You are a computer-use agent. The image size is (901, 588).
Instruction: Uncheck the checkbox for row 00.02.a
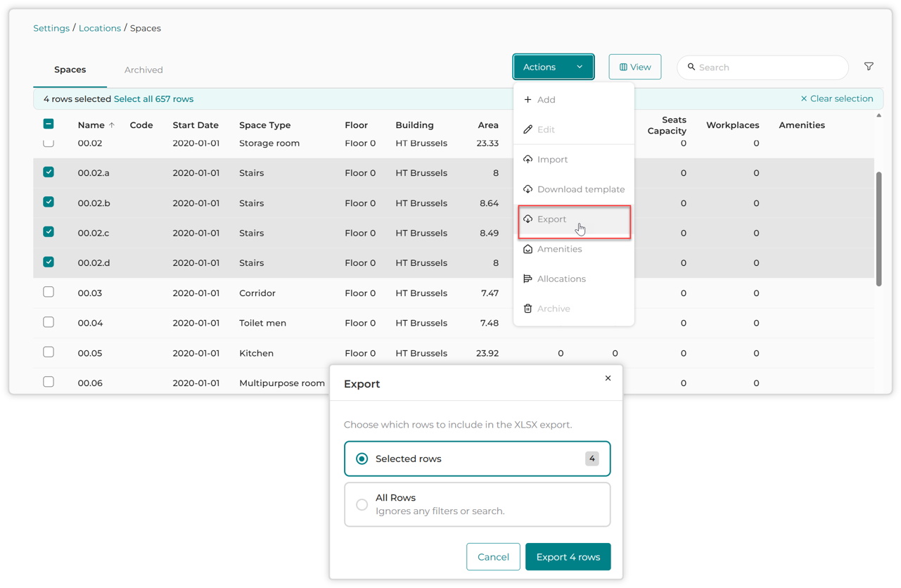point(49,172)
